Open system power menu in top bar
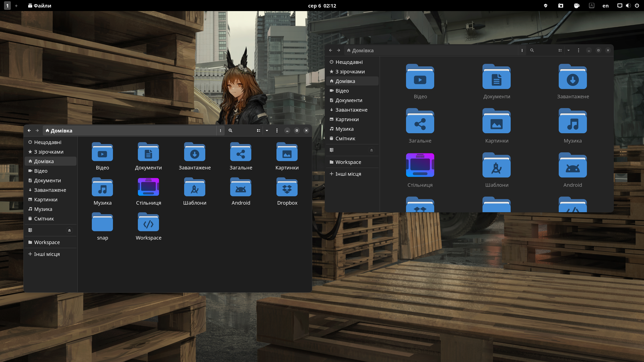Image resolution: width=644 pixels, height=362 pixels. pos(637,6)
